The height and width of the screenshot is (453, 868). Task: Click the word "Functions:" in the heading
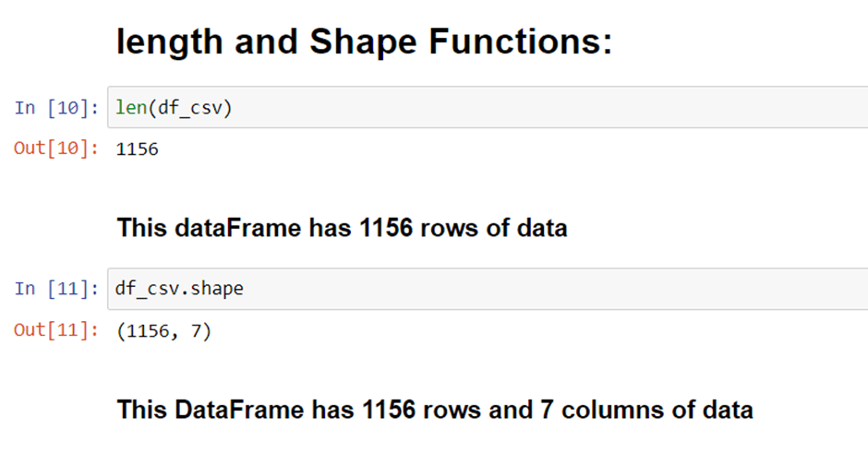coord(521,42)
